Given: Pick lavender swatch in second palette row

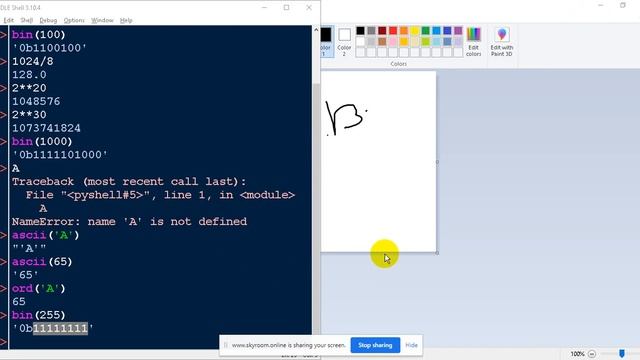Looking at the screenshot, I should pyautogui.click(x=458, y=41).
